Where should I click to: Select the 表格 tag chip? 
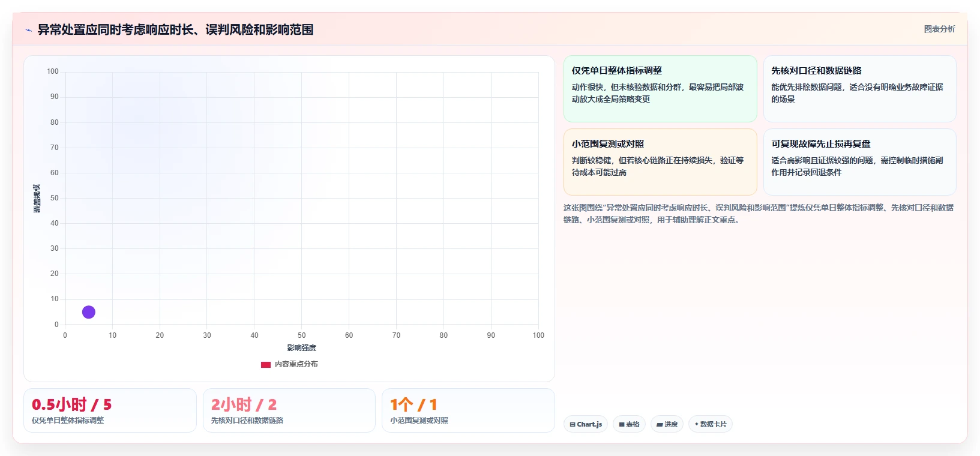[629, 424]
